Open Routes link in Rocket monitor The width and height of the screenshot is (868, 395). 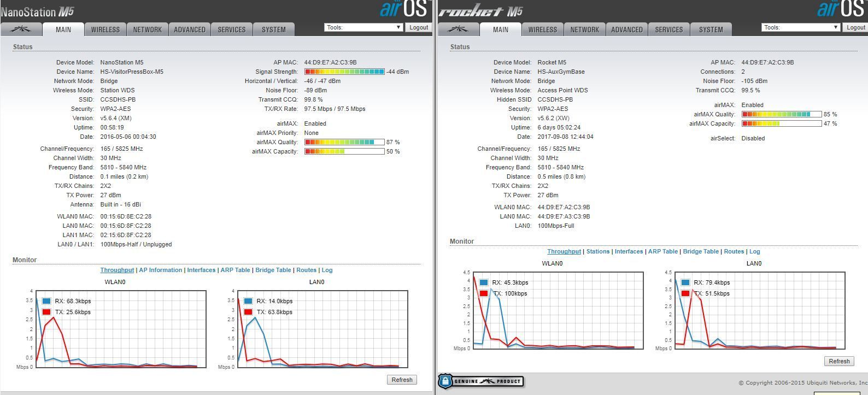[x=734, y=251]
